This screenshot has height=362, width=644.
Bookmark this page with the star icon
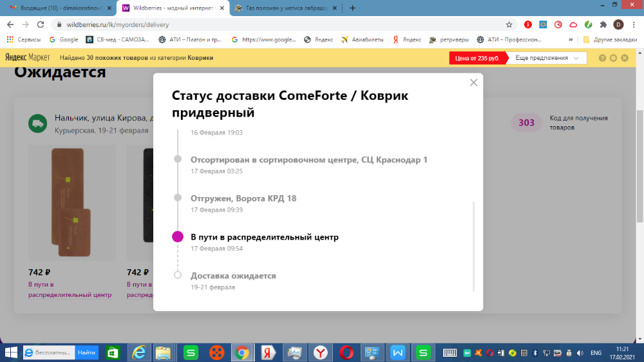(509, 24)
